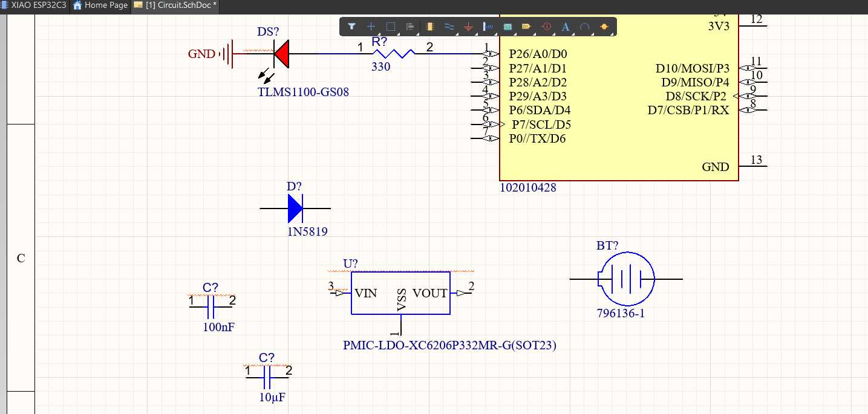Select the Place Text String tool

(566, 27)
